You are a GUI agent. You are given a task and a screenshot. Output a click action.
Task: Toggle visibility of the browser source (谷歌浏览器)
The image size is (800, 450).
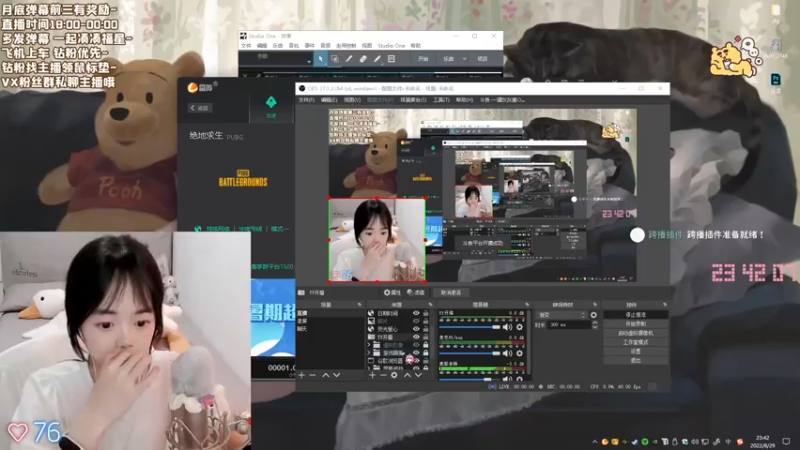pos(416,361)
